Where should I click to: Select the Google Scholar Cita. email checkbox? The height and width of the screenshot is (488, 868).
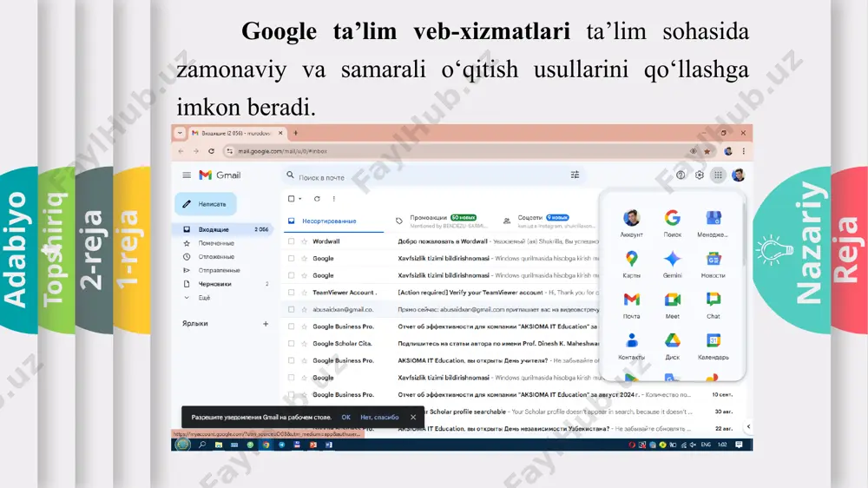coord(291,344)
